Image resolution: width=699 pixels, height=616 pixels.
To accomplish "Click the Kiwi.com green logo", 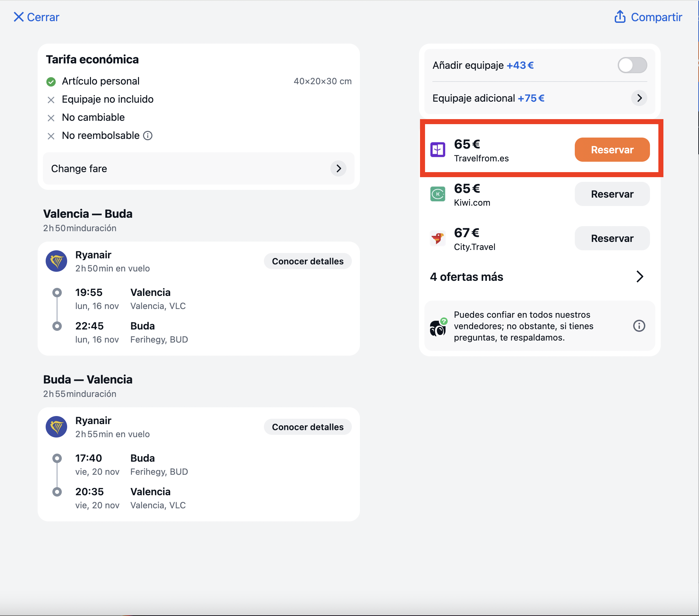I will click(437, 194).
